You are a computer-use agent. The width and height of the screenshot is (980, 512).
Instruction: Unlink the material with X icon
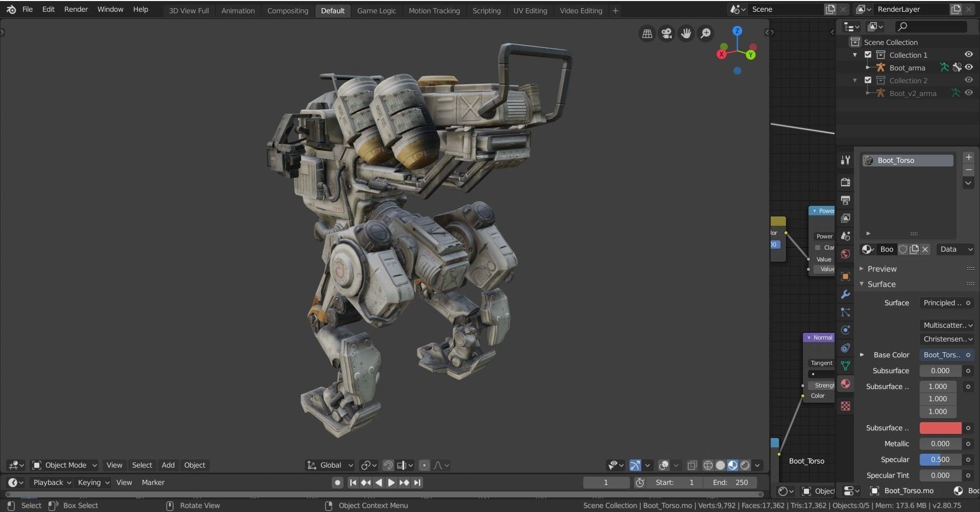(x=925, y=249)
